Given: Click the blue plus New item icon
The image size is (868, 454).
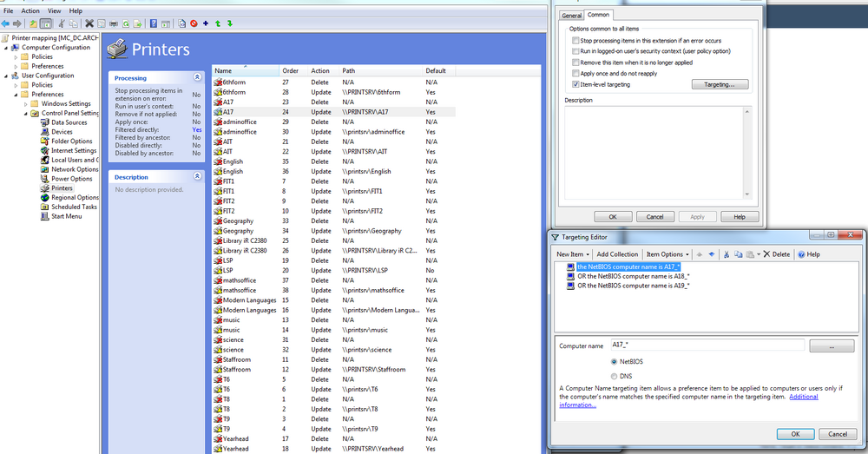Looking at the screenshot, I should pos(206,23).
